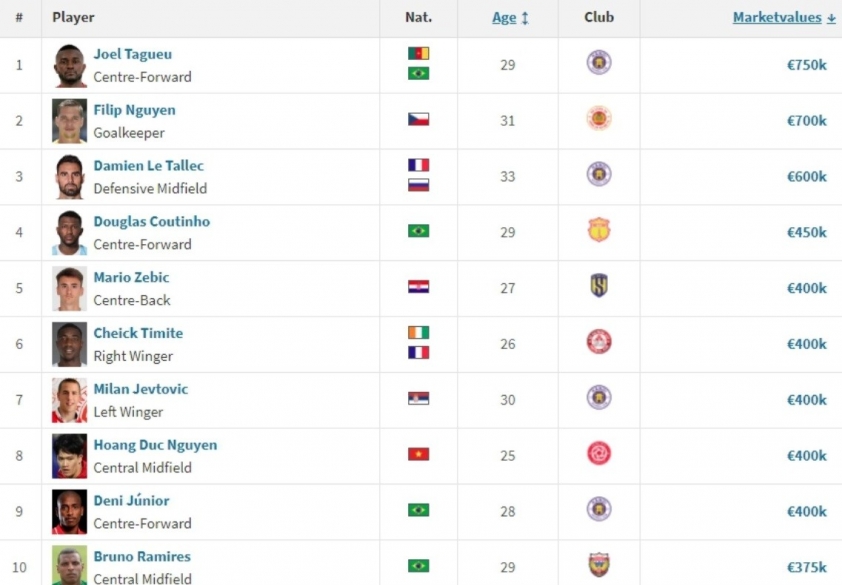Click Cheick Timite's club crest icon
Viewport: 842px width, 585px height.
pos(599,343)
